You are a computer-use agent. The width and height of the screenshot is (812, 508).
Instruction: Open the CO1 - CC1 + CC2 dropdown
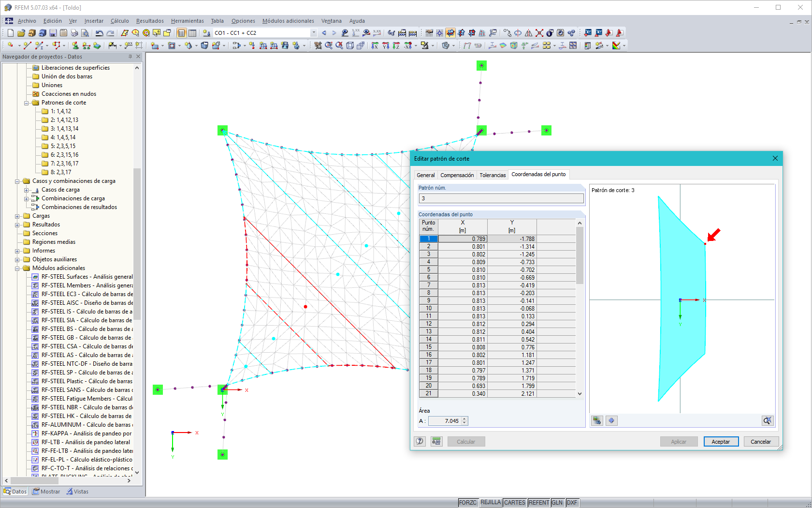pyautogui.click(x=313, y=32)
